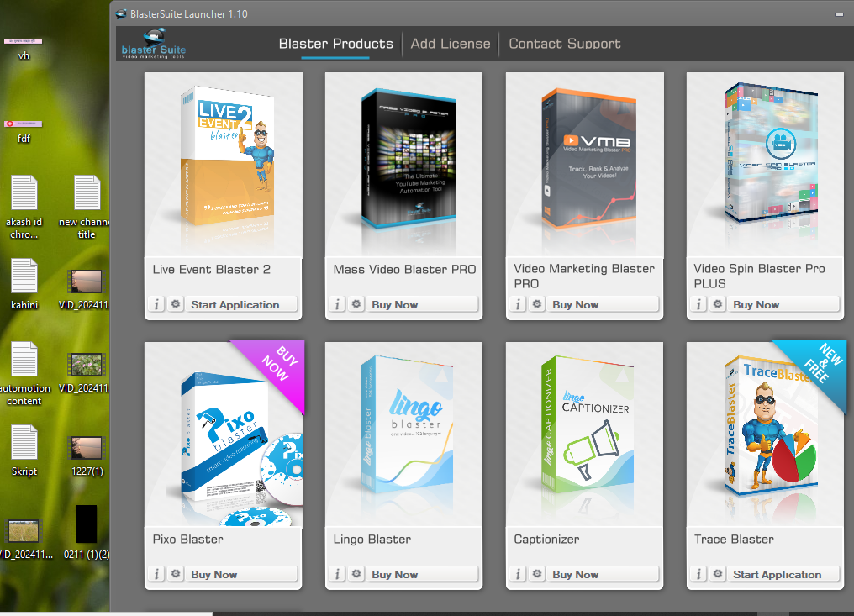Open the Add License tab
Viewport: 854px width, 616px height.
click(451, 44)
